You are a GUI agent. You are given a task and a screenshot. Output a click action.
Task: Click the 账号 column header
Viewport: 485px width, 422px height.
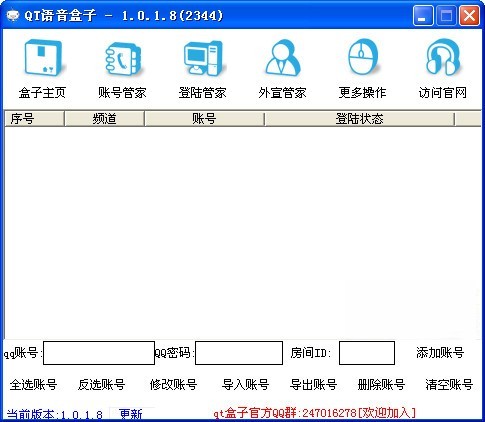click(204, 119)
